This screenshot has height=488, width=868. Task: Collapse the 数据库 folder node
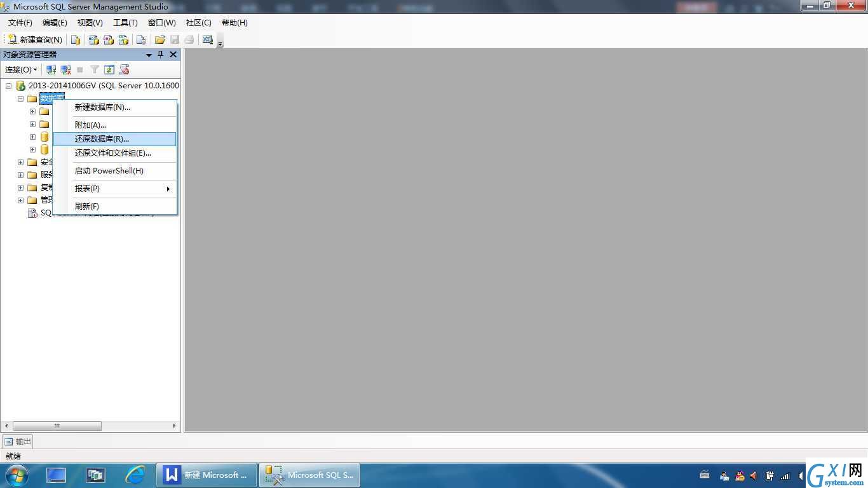coord(20,98)
